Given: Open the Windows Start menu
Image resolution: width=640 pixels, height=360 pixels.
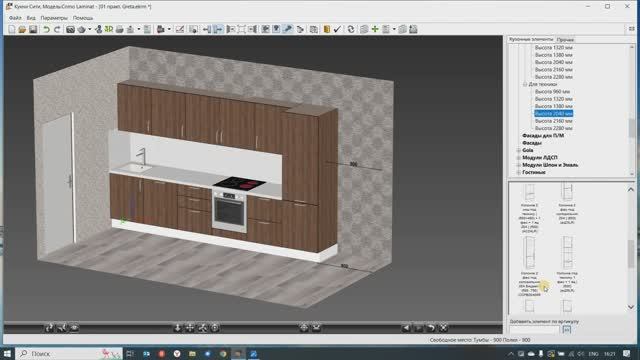Looking at the screenshot, I should 7,353.
